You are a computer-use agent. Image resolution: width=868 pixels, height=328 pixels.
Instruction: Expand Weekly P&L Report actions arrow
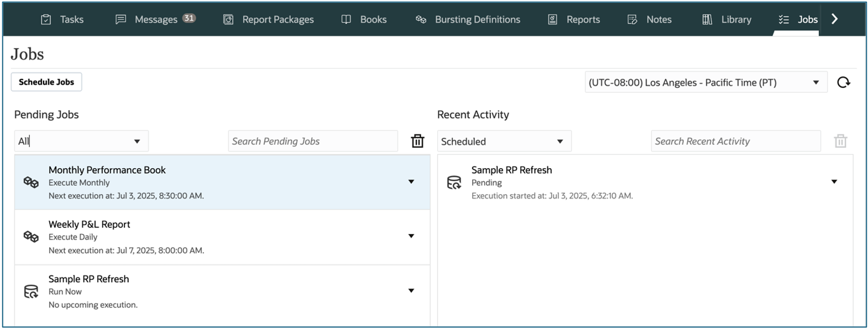pyautogui.click(x=411, y=236)
